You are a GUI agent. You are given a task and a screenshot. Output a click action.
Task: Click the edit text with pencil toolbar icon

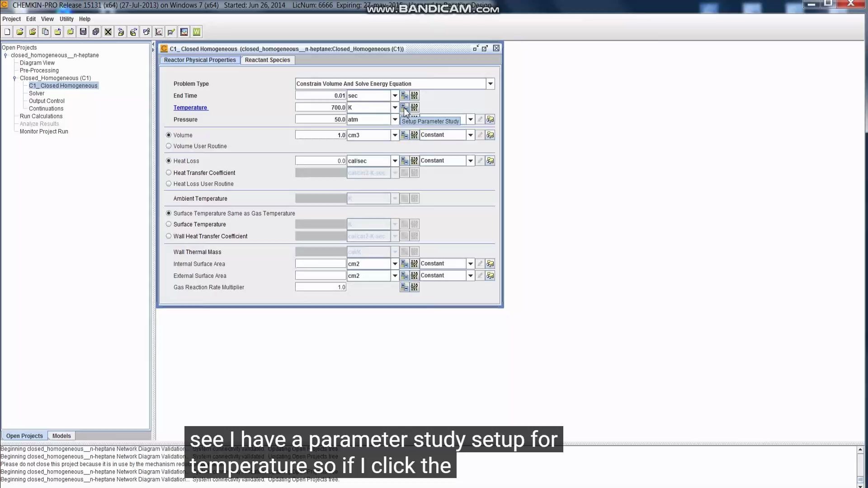click(171, 32)
